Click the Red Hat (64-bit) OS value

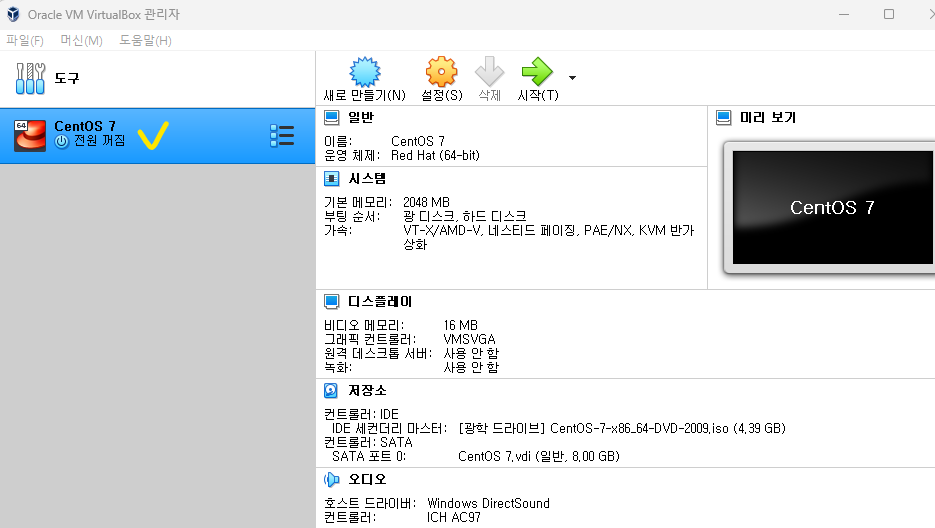coord(435,156)
